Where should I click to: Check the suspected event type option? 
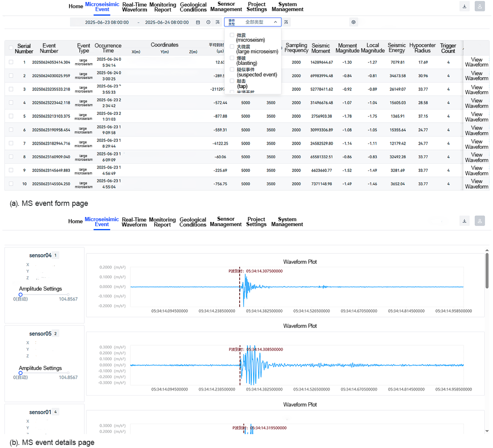coord(232,70)
